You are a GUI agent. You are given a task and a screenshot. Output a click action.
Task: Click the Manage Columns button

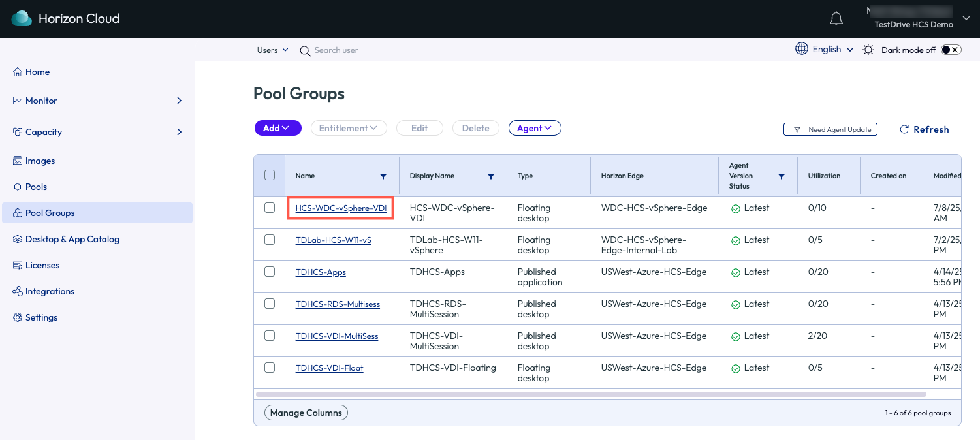(x=306, y=413)
